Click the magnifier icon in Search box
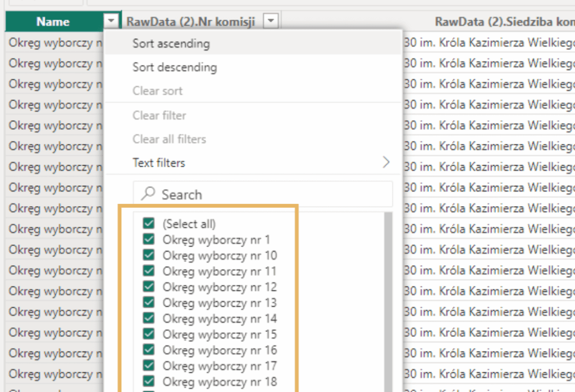This screenshot has height=392, width=575. tap(148, 194)
